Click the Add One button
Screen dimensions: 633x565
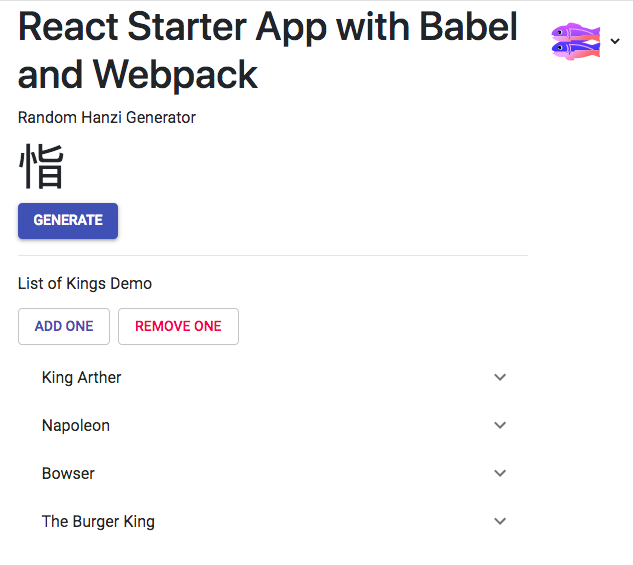pyautogui.click(x=64, y=326)
